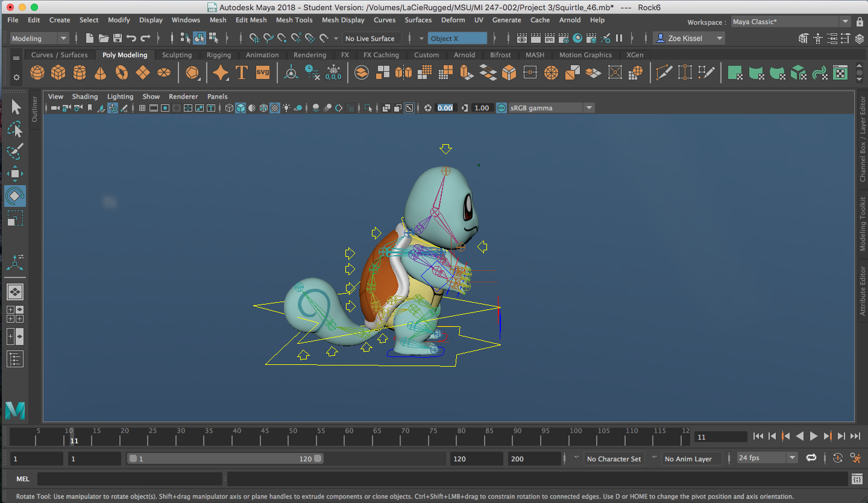The height and width of the screenshot is (503, 868).
Task: Toggle viewport grid display icon
Action: pos(142,108)
